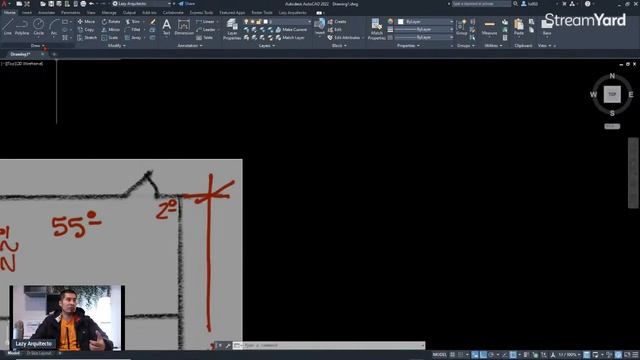This screenshot has height=360, width=640.
Task: Click the N direction on ViewCube compass
Action: point(612,76)
